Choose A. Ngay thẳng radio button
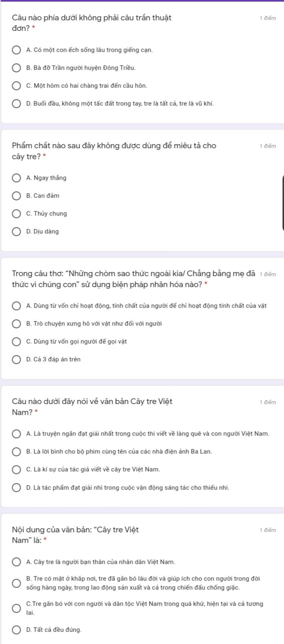The height and width of the screenshot is (644, 284). [16, 178]
